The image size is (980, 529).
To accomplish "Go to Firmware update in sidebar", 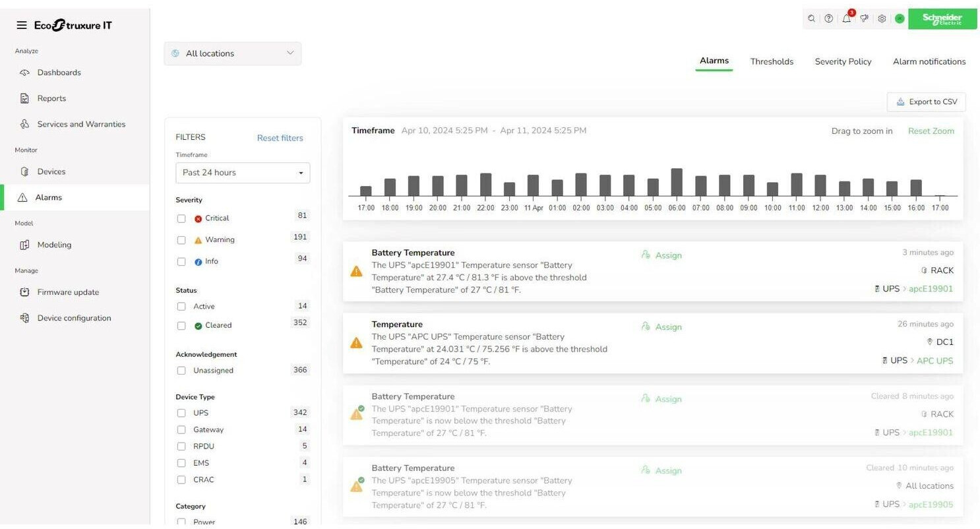I will pos(68,292).
